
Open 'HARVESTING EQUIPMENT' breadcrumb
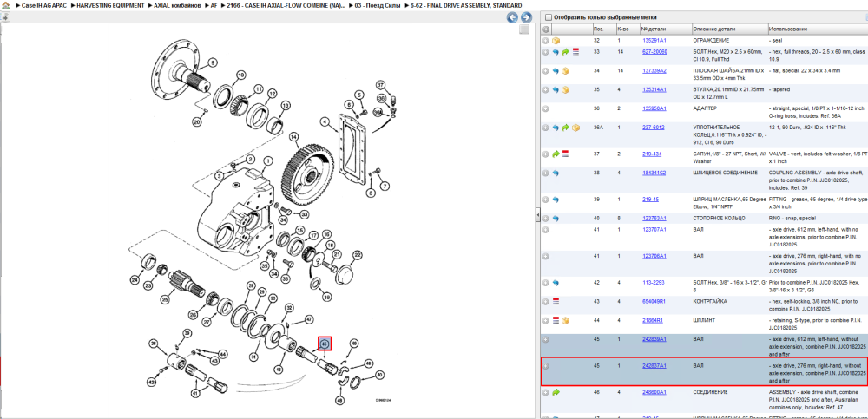109,5
